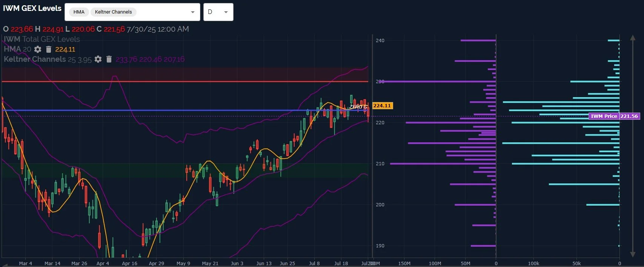Select the Keltner Channels indicator chip
The height and width of the screenshot is (267, 644).
click(x=113, y=12)
